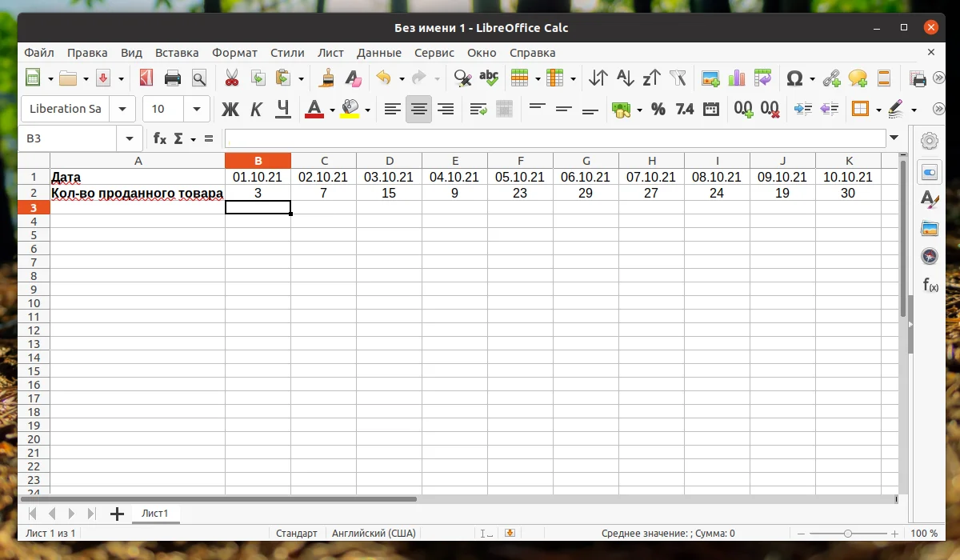This screenshot has width=960, height=560.
Task: Insert a chart into the spreadsheet
Action: 735,78
